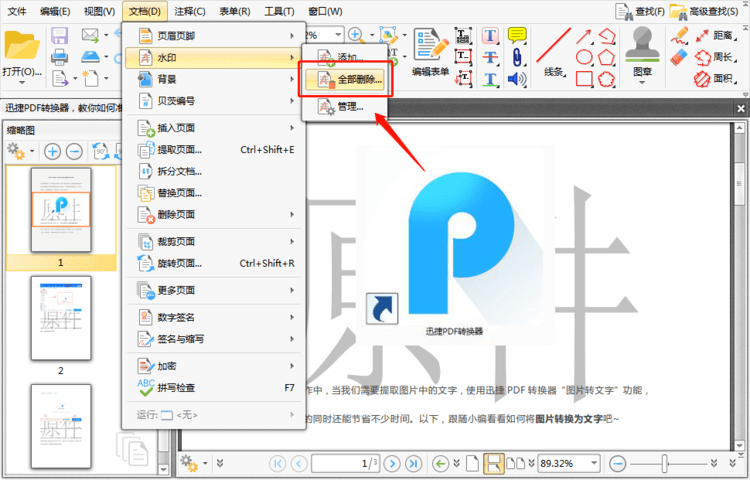Click the thumbnail panel zoom out minus icon

pos(74,152)
